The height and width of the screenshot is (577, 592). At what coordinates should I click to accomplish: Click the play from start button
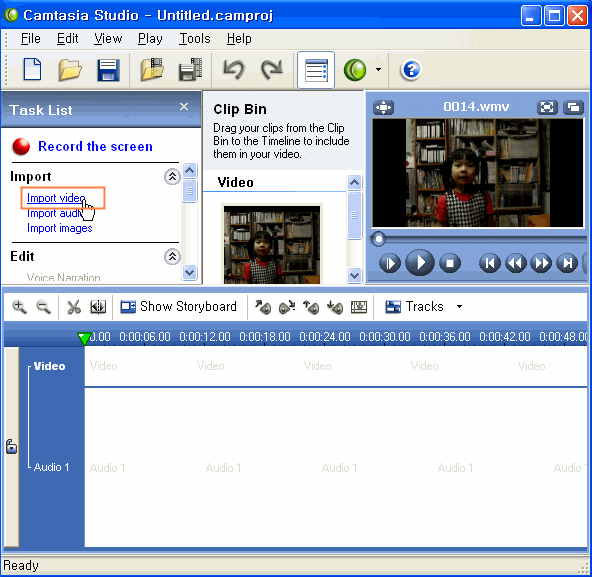tap(390, 263)
